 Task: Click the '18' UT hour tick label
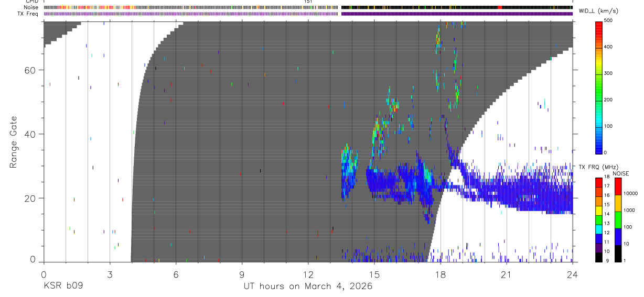(441, 274)
